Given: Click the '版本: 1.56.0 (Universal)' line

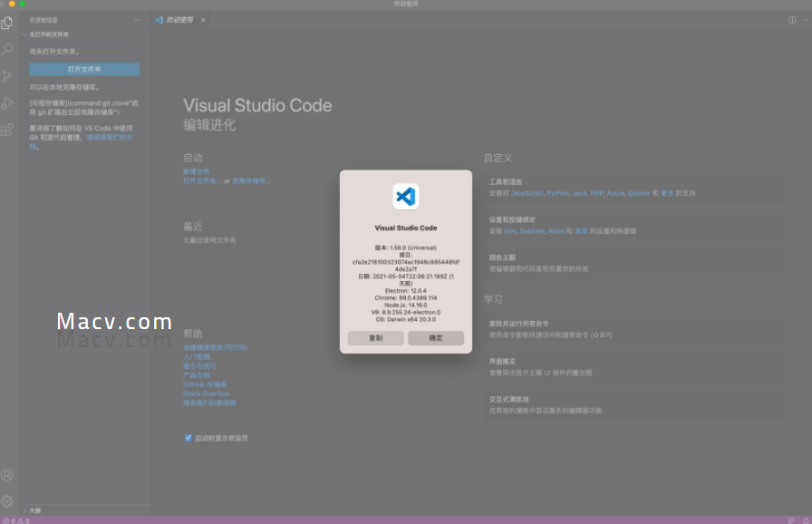Looking at the screenshot, I should click(406, 247).
